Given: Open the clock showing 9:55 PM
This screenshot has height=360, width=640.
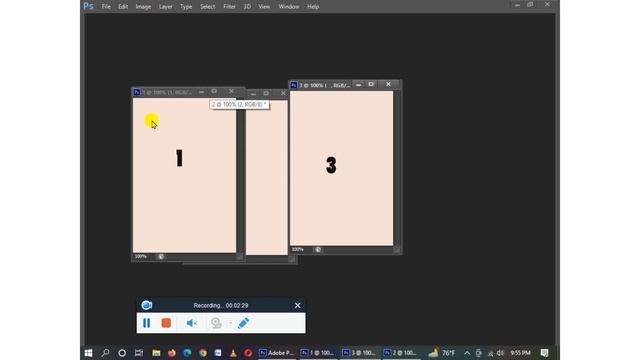Looking at the screenshot, I should click(x=520, y=353).
